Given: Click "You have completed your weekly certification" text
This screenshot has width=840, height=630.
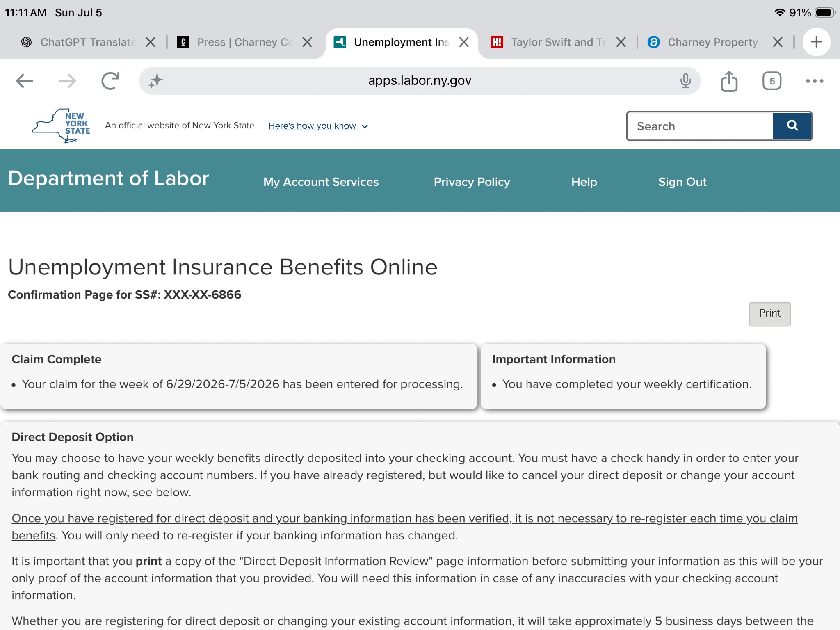Looking at the screenshot, I should (x=627, y=384).
